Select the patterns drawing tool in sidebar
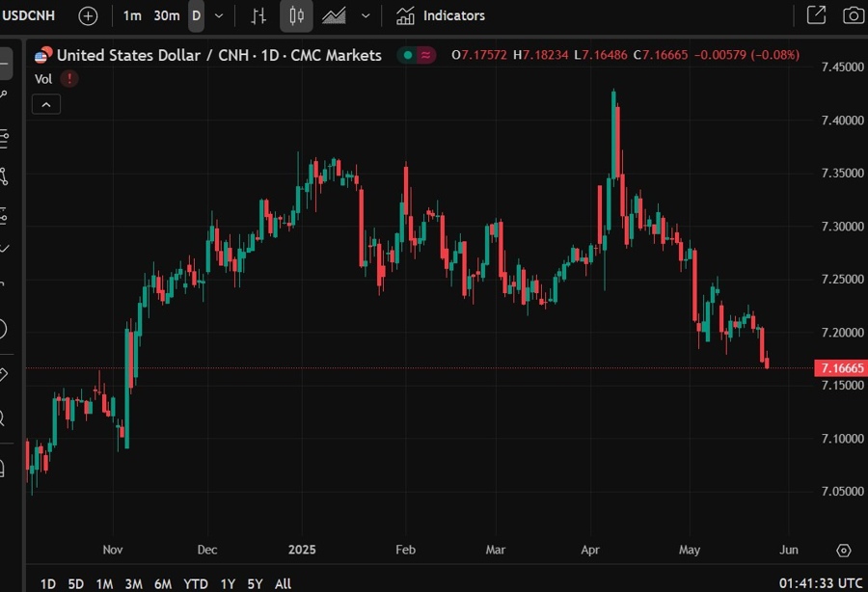Viewport: 868px width, 592px height. (x=5, y=177)
